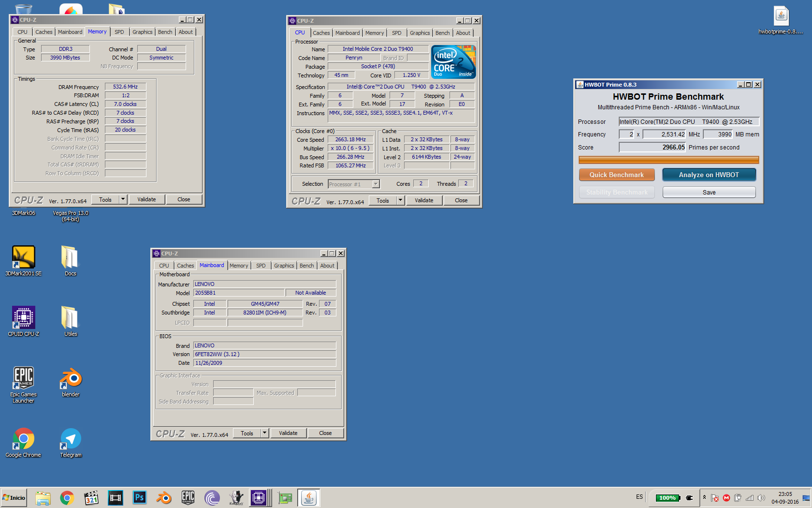Expand Tools dropdown arrow in Memory CPU-Z window
Image resolution: width=812 pixels, height=508 pixels.
123,199
